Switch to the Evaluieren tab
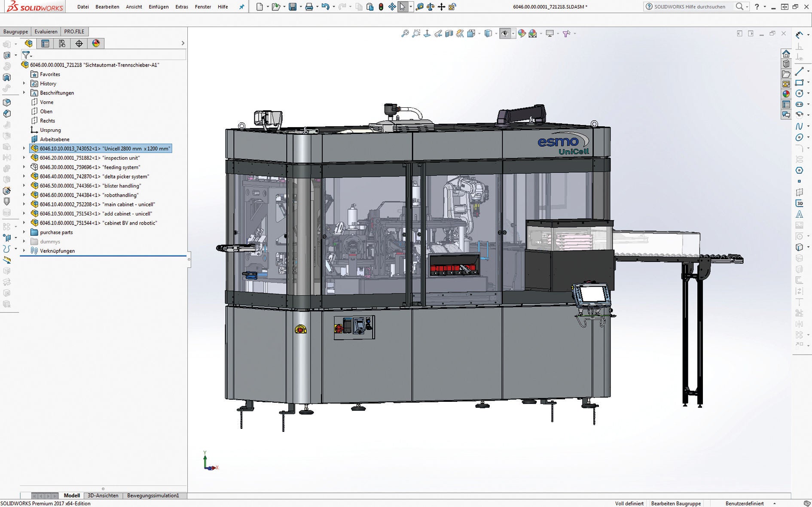 click(x=46, y=31)
